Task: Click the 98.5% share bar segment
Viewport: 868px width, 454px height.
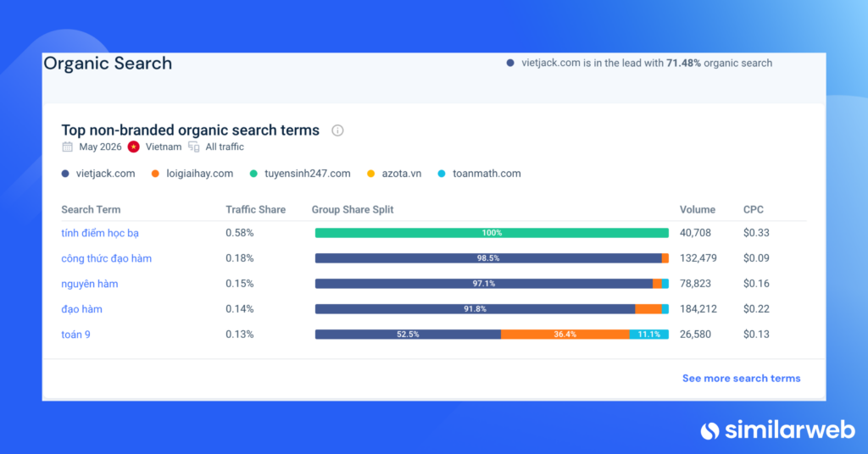Action: 488,258
